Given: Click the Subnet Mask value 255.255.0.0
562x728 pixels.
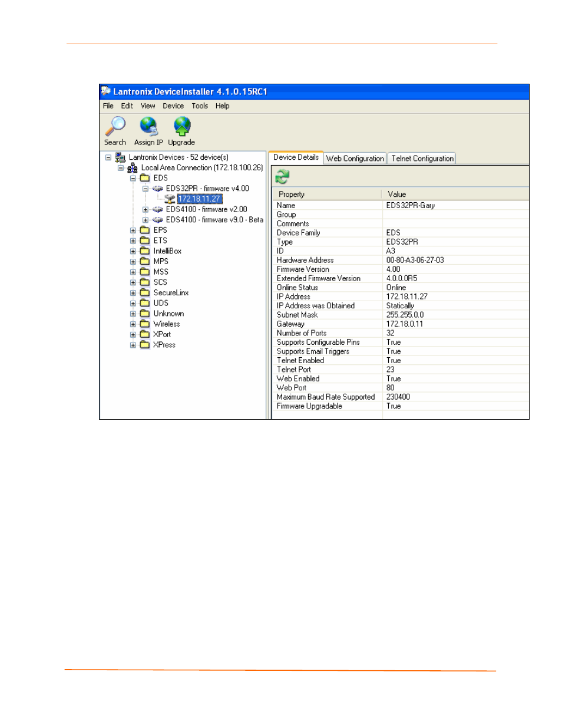Looking at the screenshot, I should coord(405,315).
